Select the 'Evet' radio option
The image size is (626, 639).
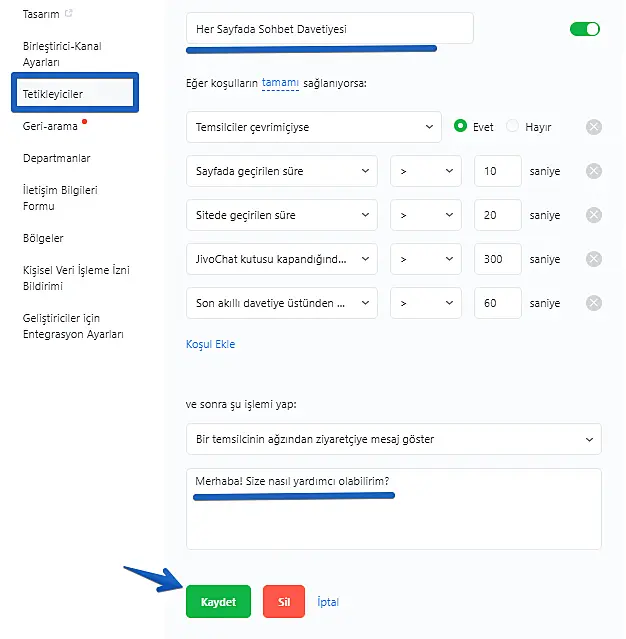(461, 127)
